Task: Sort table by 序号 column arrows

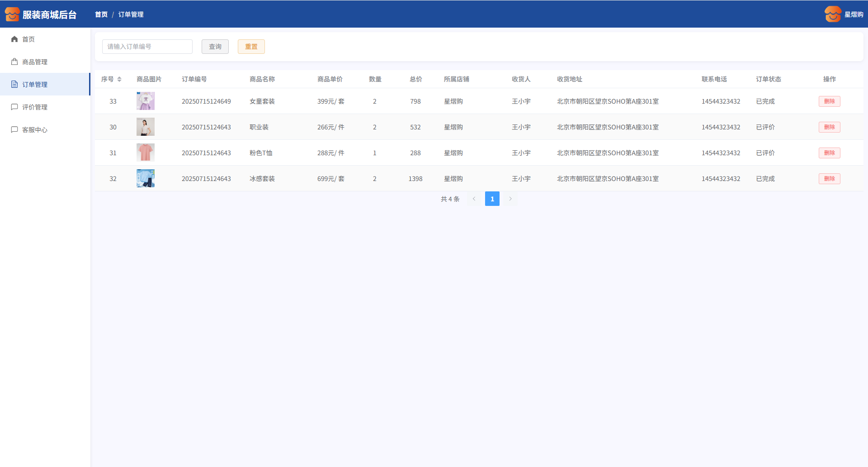Action: pos(119,79)
